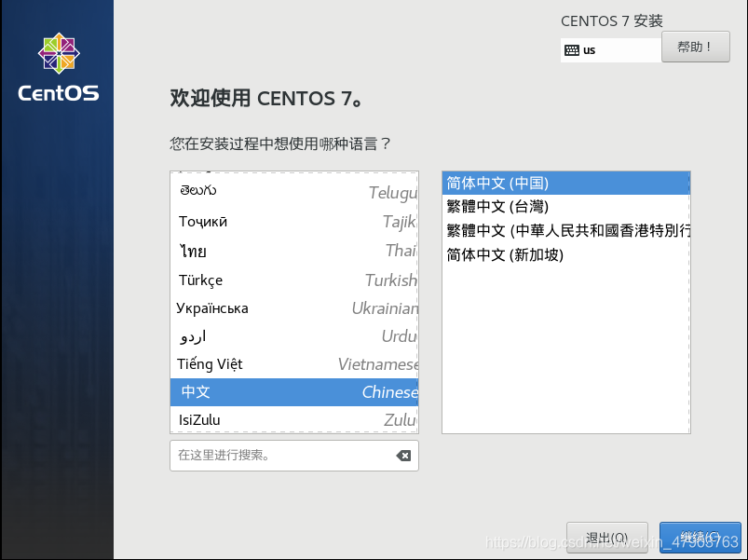Open the 帮助! help button
This screenshot has height=560, width=748.
[696, 47]
